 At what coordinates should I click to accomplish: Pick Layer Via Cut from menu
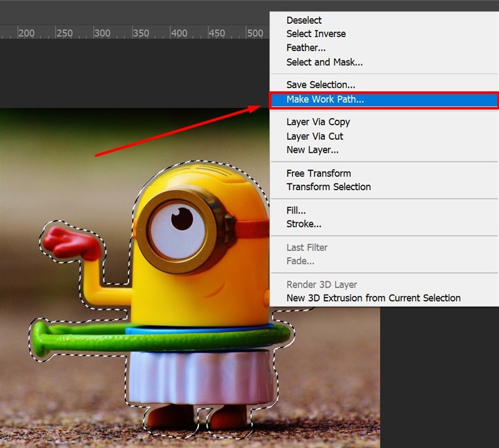click(314, 136)
